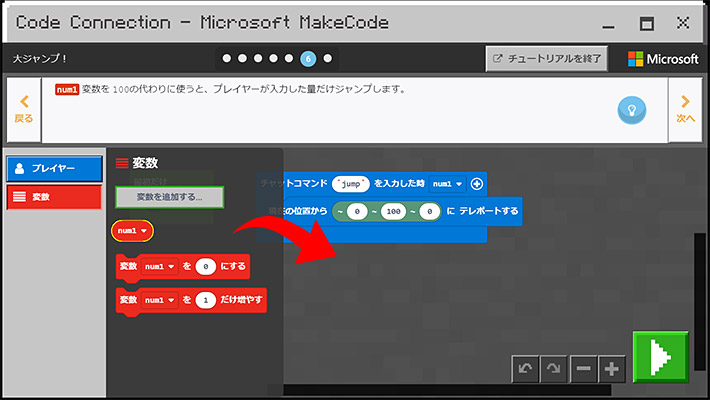Go to next step with 次へ arrow
Viewport: 710px width, 400px height.
pyautogui.click(x=686, y=108)
